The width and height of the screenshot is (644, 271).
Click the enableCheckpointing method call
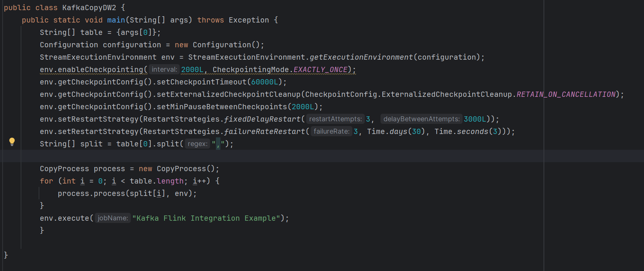click(x=100, y=69)
